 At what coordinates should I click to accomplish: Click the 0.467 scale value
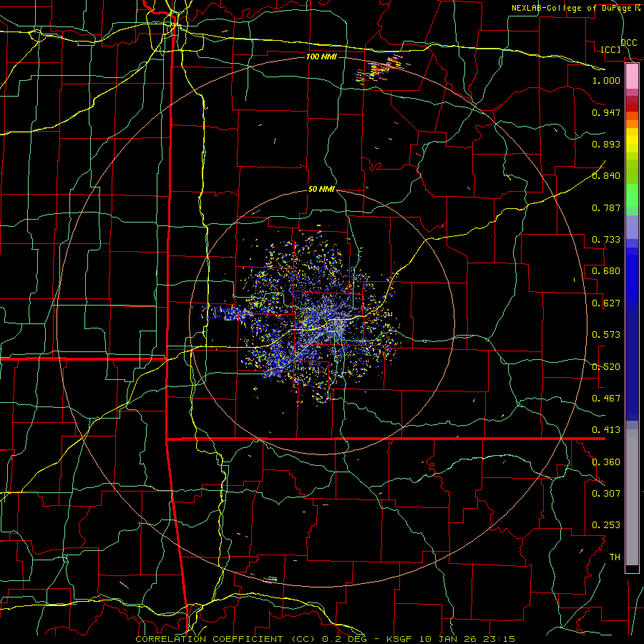tap(606, 399)
